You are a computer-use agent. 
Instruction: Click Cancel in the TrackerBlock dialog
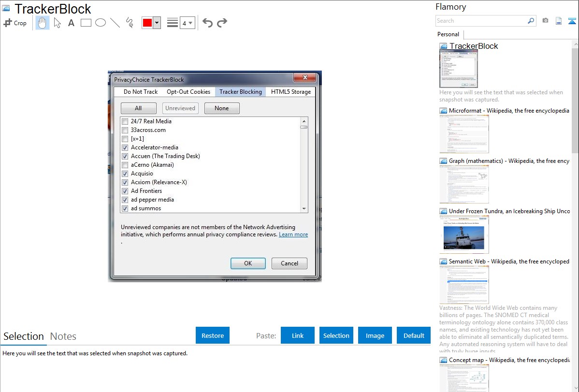(x=289, y=263)
